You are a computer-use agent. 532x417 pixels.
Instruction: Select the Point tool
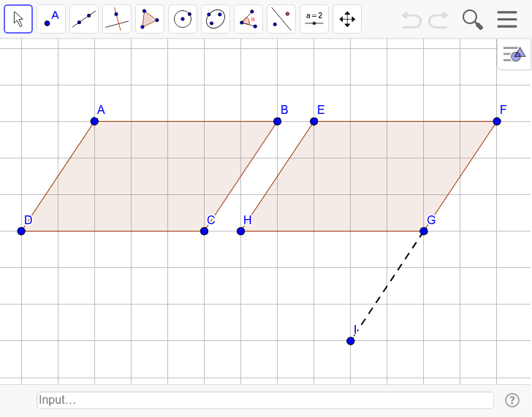point(51,19)
